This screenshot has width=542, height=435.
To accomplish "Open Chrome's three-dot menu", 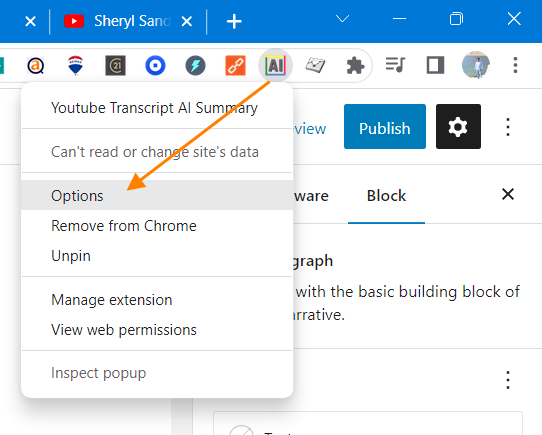I will [515, 65].
